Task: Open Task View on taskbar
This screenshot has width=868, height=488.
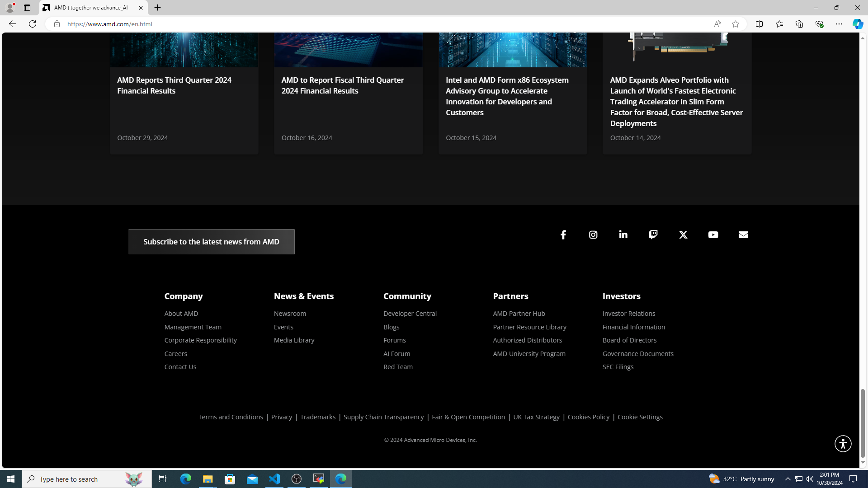Action: pos(163,479)
